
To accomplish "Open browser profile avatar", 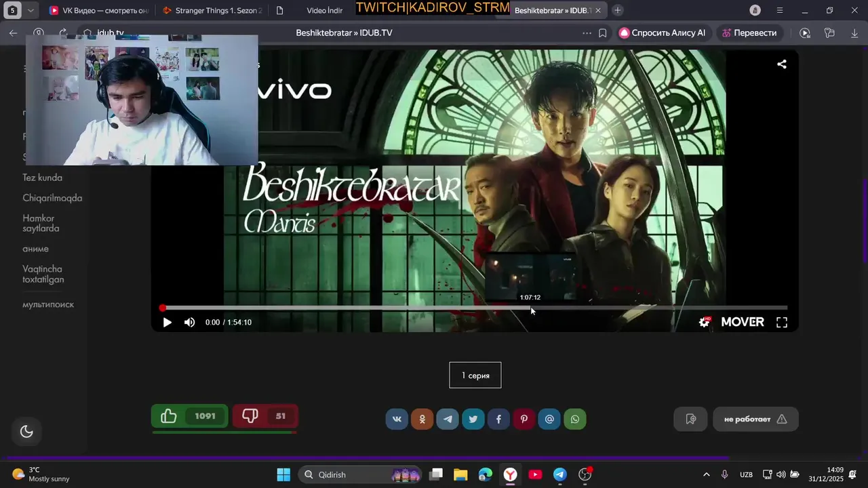I will tap(755, 10).
